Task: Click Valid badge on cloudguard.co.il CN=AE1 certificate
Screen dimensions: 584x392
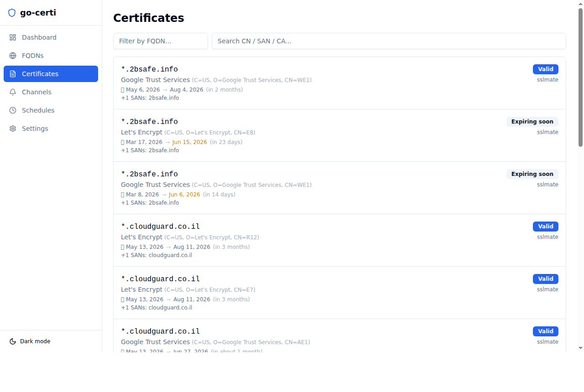Action: [x=546, y=331]
